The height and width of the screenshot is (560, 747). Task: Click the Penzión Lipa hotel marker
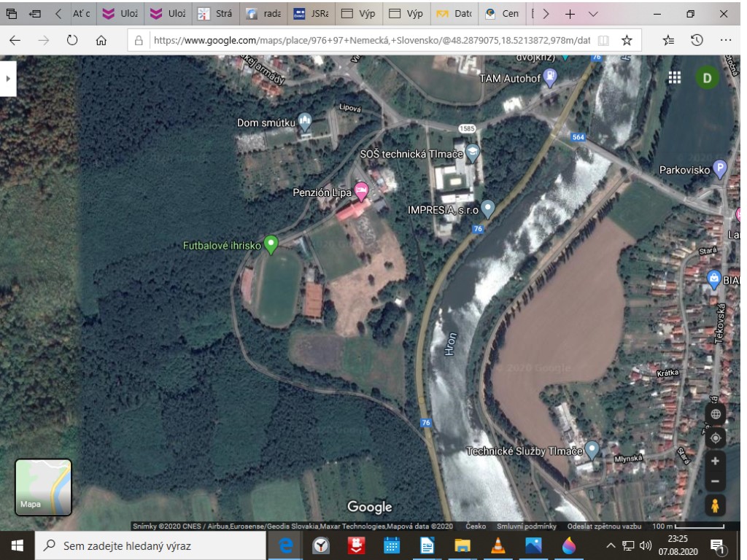tap(361, 190)
